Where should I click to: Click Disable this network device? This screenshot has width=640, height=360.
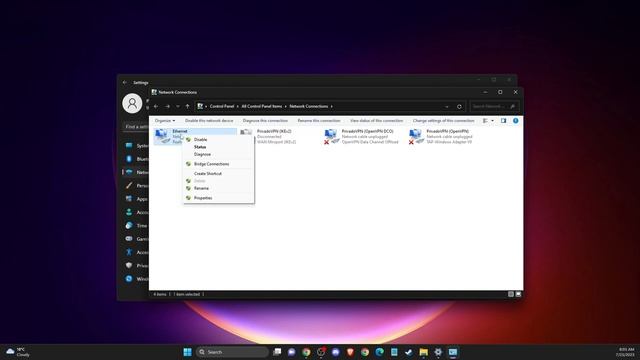(x=209, y=121)
